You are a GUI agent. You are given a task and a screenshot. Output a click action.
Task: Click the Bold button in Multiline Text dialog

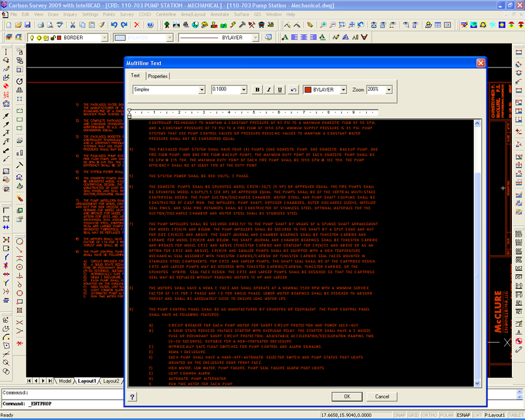258,89
